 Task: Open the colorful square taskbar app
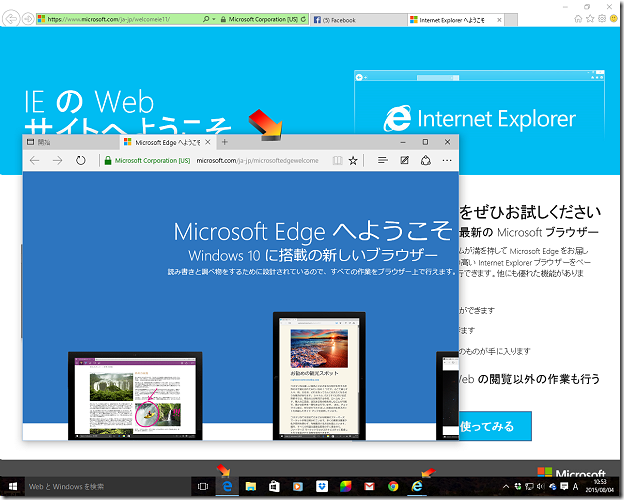click(x=345, y=486)
